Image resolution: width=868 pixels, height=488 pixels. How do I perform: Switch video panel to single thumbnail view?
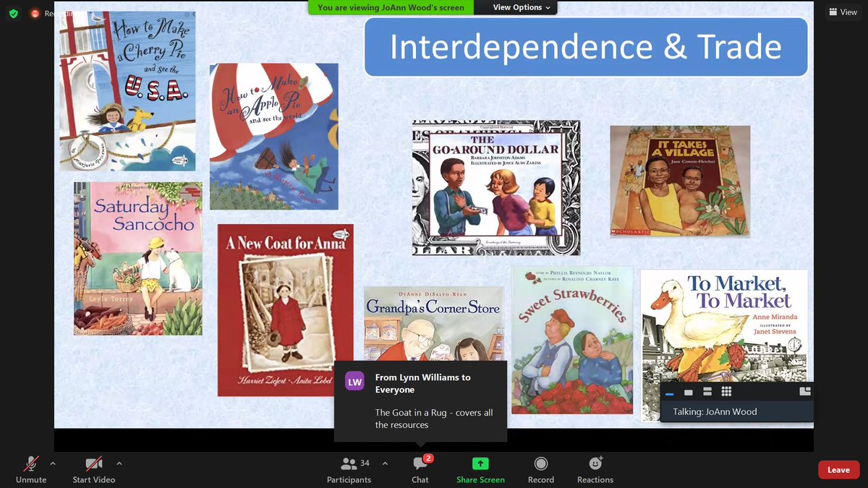[x=689, y=393]
